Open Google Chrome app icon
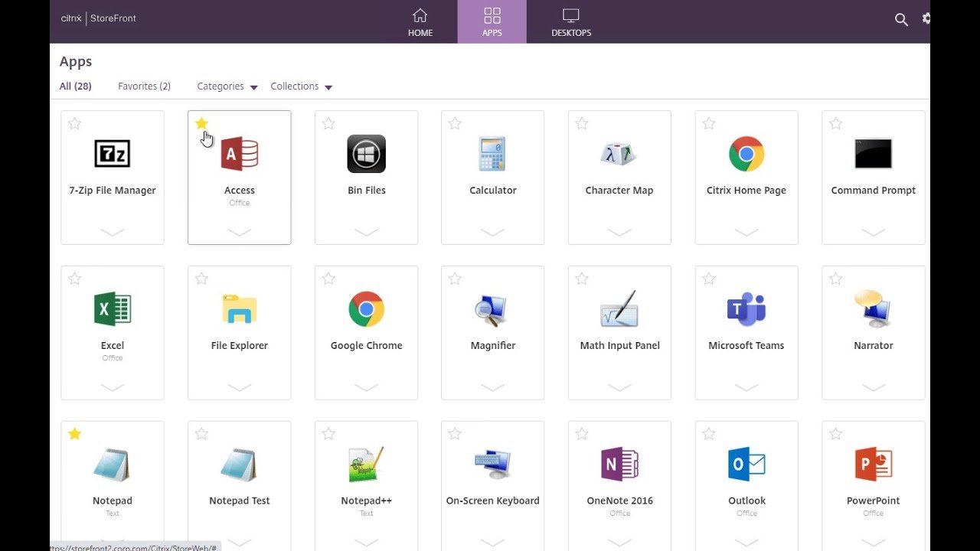Screen dimensions: 980x551 click(366, 309)
